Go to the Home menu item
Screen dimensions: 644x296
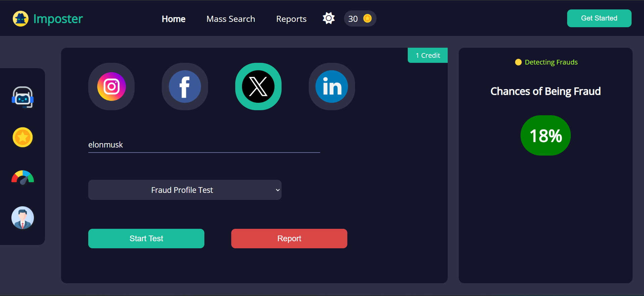tap(174, 19)
